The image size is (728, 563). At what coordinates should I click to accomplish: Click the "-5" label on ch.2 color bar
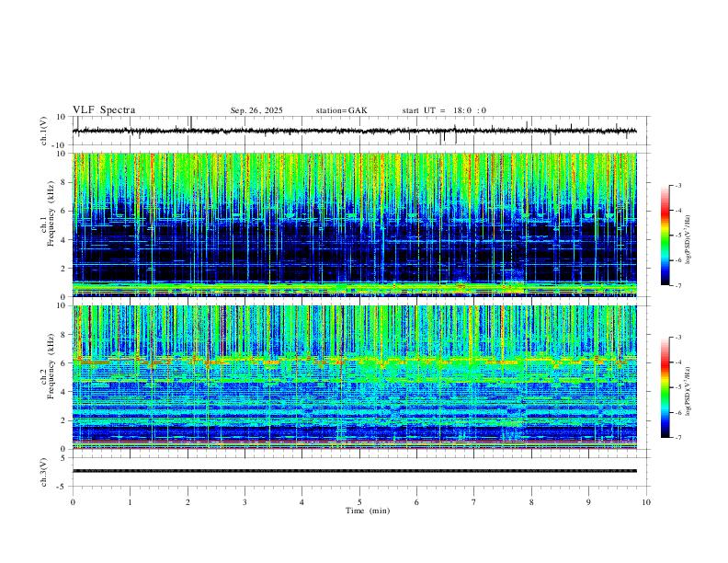coord(678,387)
